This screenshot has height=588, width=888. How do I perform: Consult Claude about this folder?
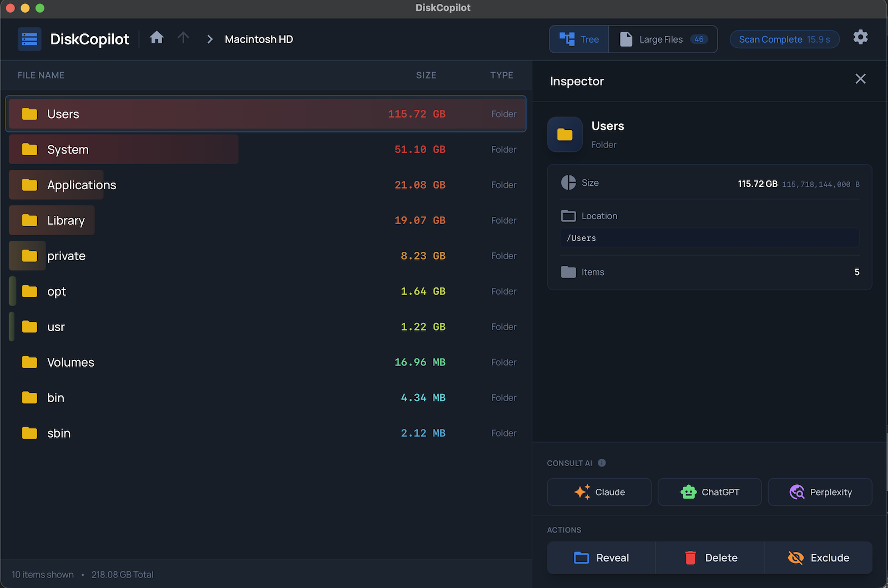coord(599,491)
